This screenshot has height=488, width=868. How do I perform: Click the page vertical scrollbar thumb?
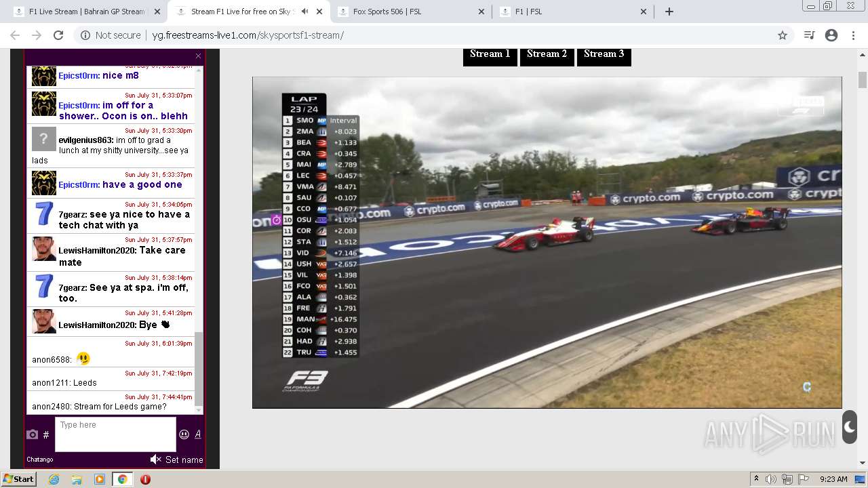click(863, 80)
